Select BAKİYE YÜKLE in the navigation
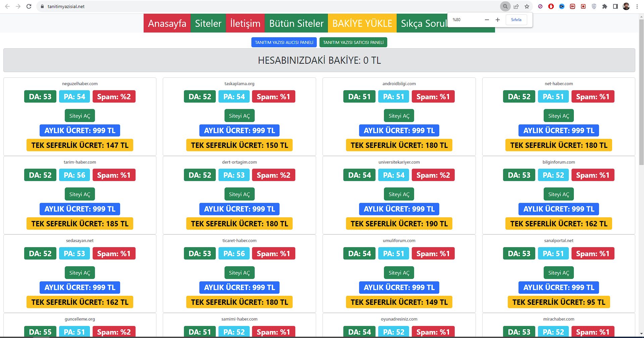This screenshot has width=644, height=338. [362, 23]
